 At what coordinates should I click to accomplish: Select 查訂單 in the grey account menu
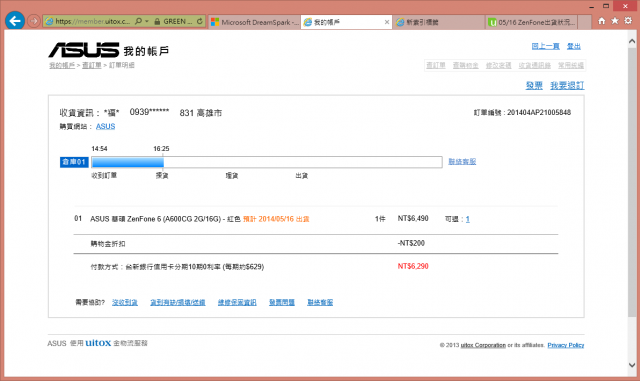[436, 65]
